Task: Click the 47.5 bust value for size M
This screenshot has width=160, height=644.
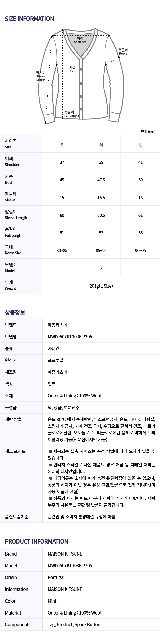Action: [x=101, y=180]
